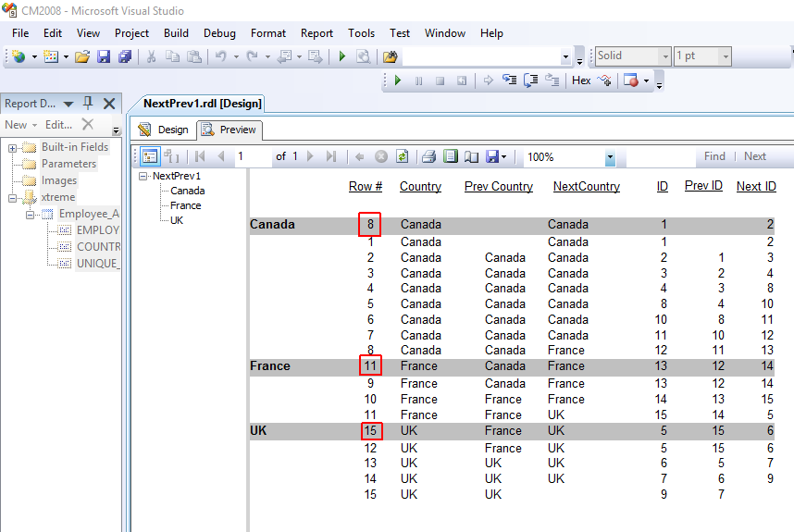Image resolution: width=794 pixels, height=532 pixels.
Task: Click the find text input field
Action: (x=661, y=156)
